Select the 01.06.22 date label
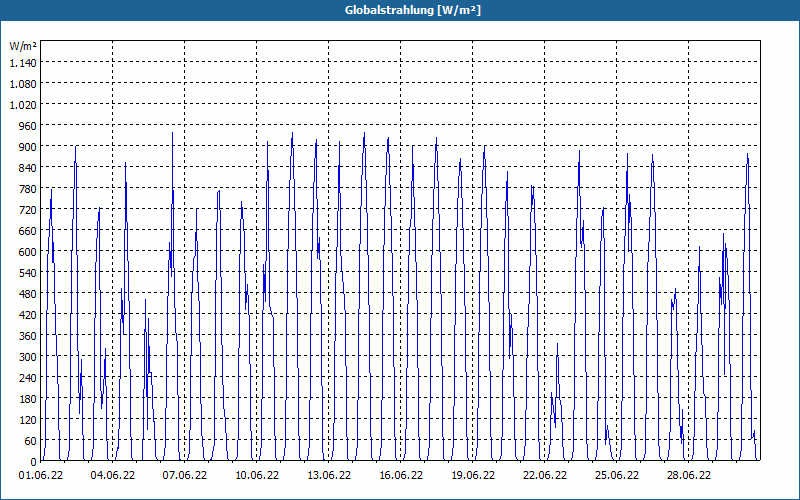The height and width of the screenshot is (500, 800). coord(41,476)
